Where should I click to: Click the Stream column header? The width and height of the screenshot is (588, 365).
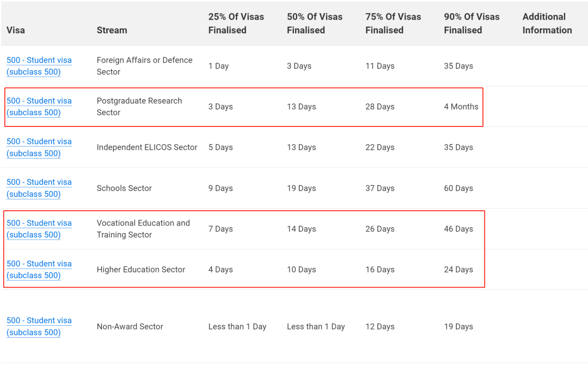(x=112, y=30)
